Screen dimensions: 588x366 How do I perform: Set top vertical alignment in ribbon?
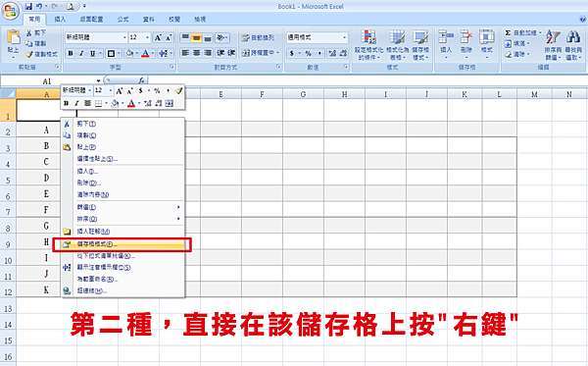[185, 37]
